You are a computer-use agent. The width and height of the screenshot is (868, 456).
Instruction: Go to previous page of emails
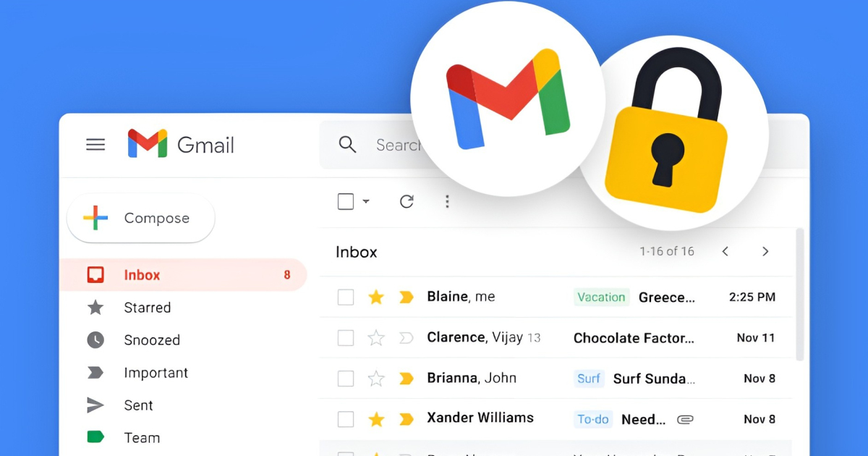[x=725, y=251]
